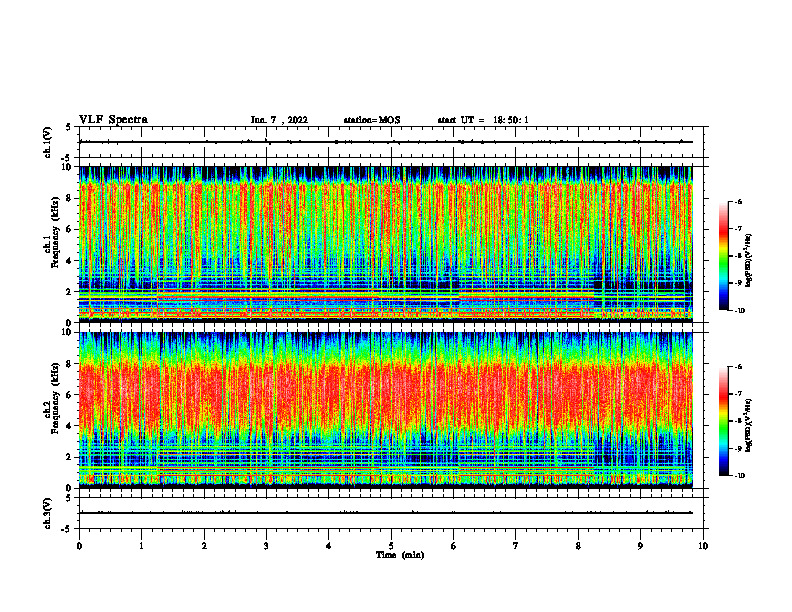Click the ch.1 colorbar log(PSD) label
This screenshot has height=612, width=792.
(x=749, y=261)
